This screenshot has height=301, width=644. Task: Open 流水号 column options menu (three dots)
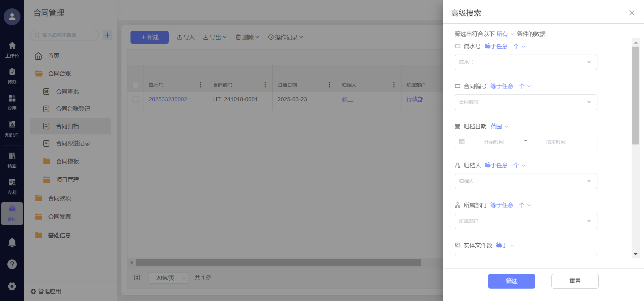tap(201, 85)
